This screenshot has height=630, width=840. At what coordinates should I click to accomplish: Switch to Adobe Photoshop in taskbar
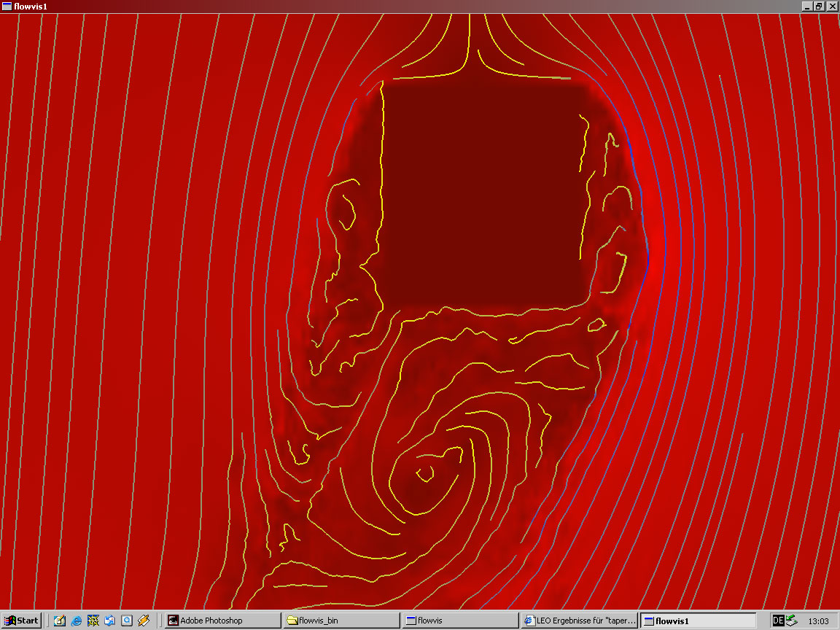click(x=222, y=621)
